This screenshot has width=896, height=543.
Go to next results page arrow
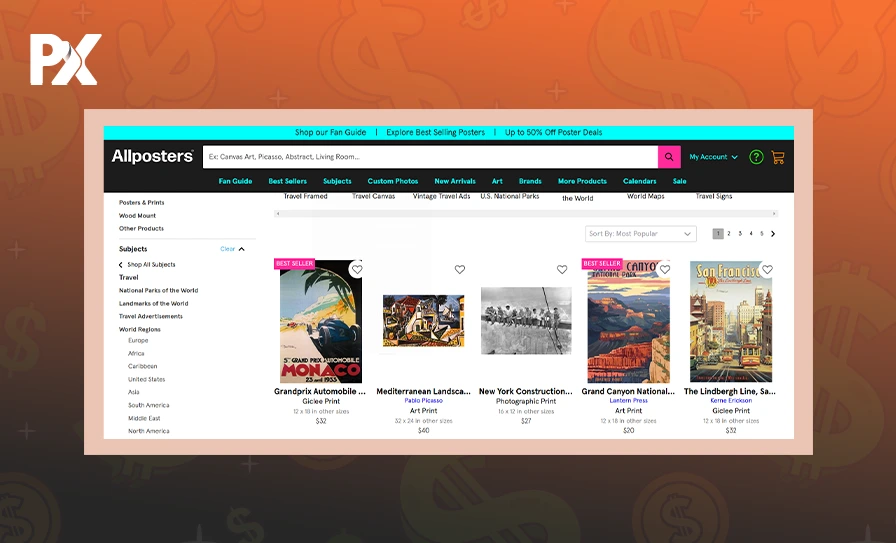(773, 234)
